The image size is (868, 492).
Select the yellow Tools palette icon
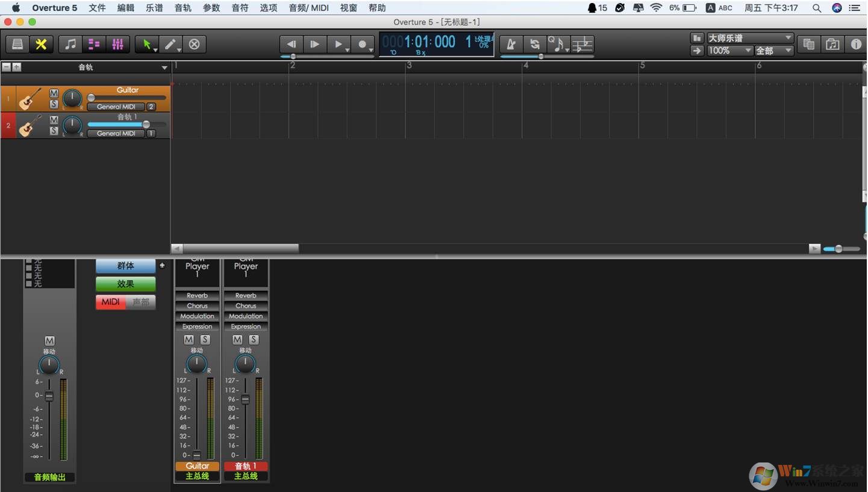41,43
